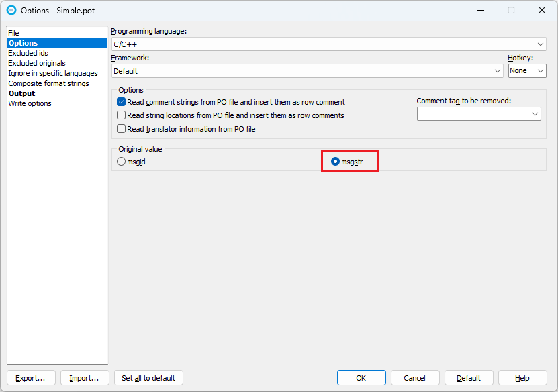Select the msgid radio button

[121, 161]
